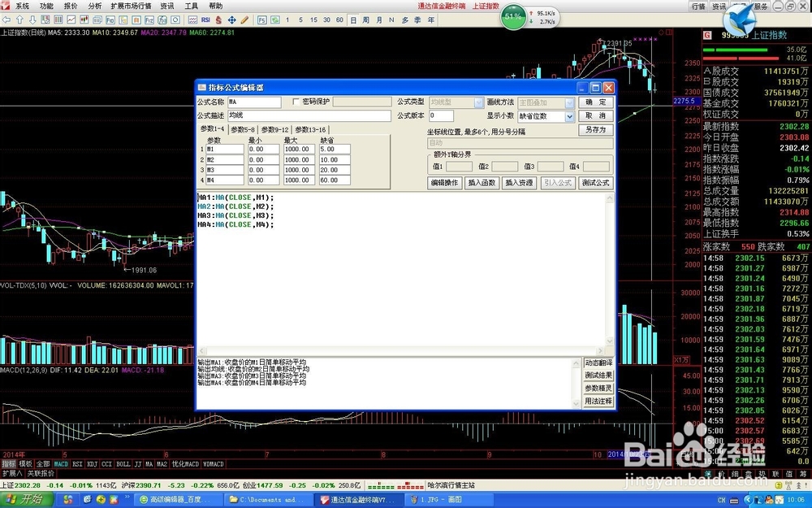812x508 pixels.
Task: Click the Fs toolbar icon
Action: point(261,20)
